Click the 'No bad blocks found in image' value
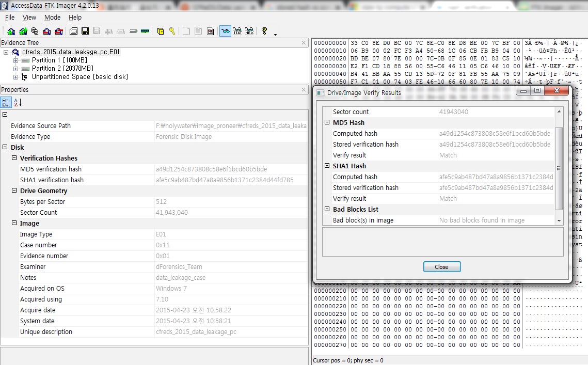This screenshot has height=365, width=588. point(482,220)
